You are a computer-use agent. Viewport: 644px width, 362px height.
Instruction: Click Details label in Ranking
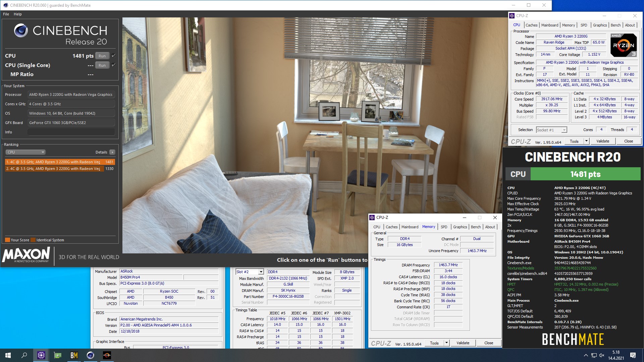(x=101, y=152)
